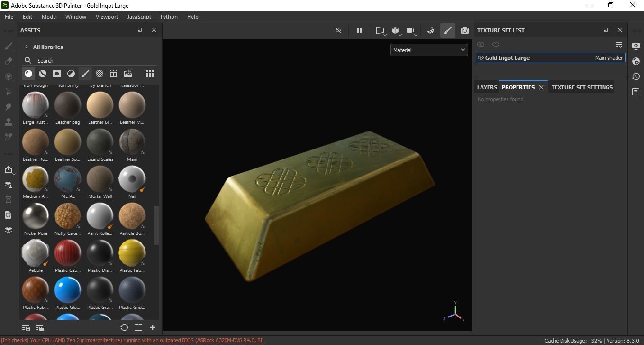Open the Material channel dropdown in viewport

click(429, 50)
